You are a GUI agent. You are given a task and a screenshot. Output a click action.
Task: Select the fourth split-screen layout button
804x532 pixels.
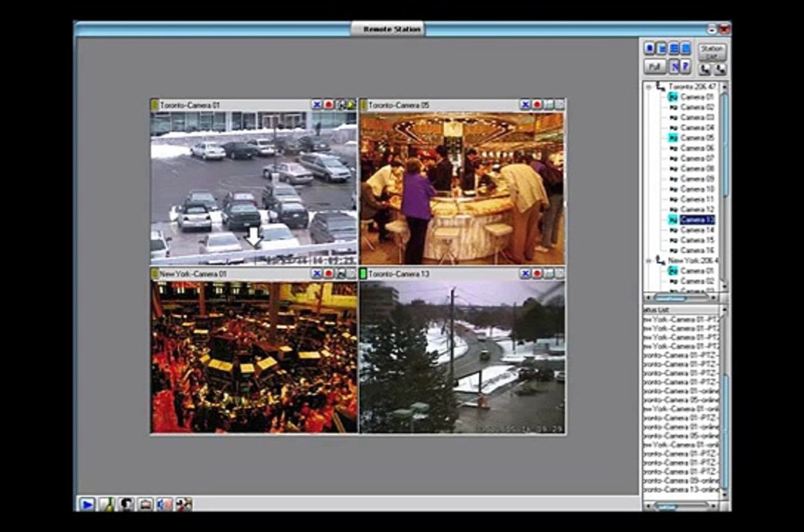click(686, 48)
